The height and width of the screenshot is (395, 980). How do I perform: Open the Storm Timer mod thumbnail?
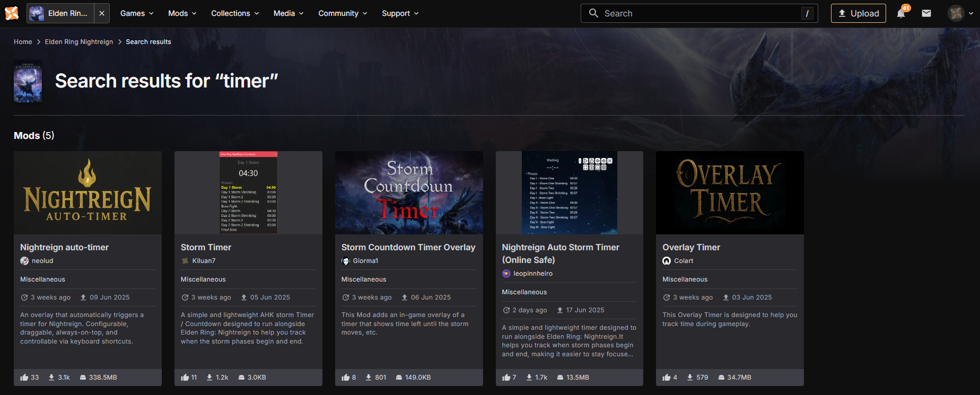pyautogui.click(x=248, y=192)
